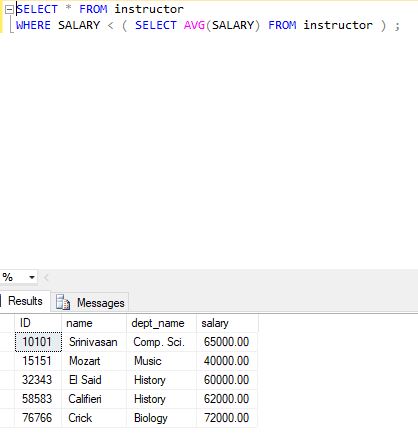Select the 60000.00 salary cell
This screenshot has width=418, height=447.
227,380
